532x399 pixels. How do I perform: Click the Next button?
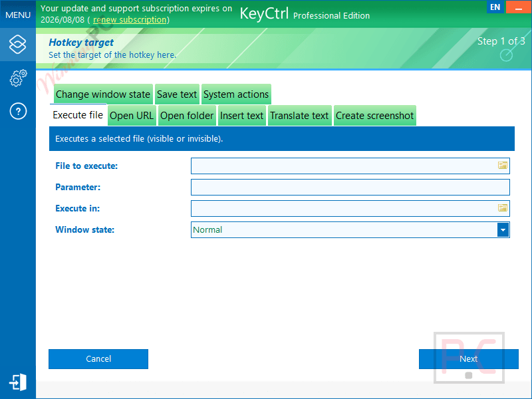click(x=469, y=359)
